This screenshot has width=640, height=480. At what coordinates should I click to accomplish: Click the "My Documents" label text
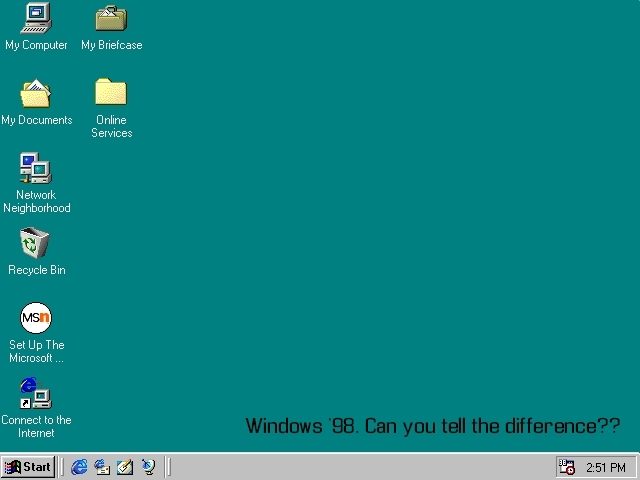click(x=37, y=120)
